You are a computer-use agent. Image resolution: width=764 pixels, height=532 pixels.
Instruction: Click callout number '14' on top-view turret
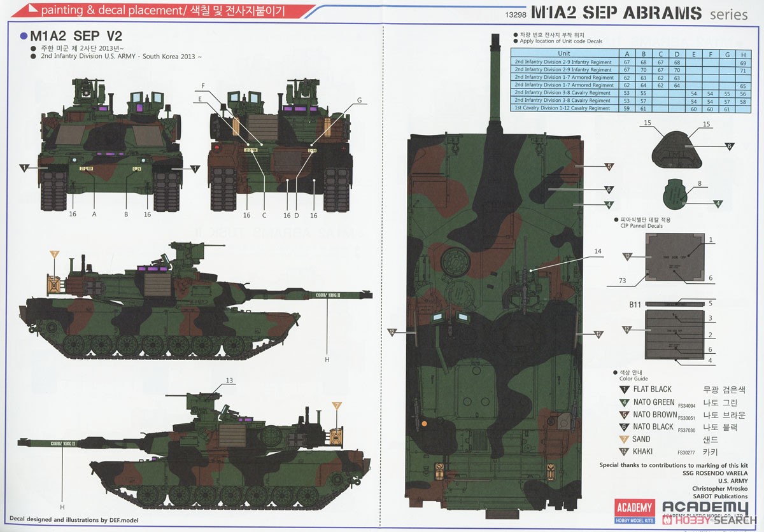(x=597, y=251)
